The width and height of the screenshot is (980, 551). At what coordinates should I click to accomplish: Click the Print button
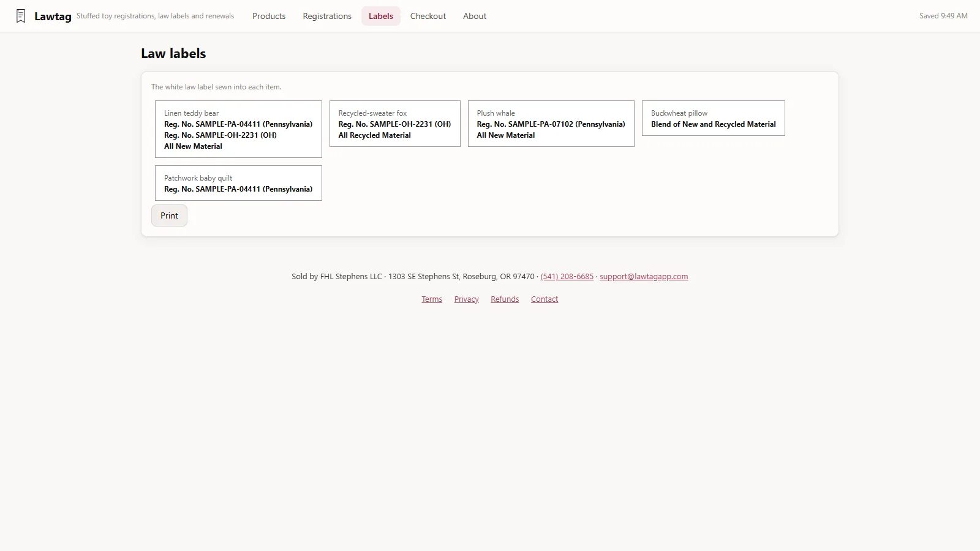point(169,216)
